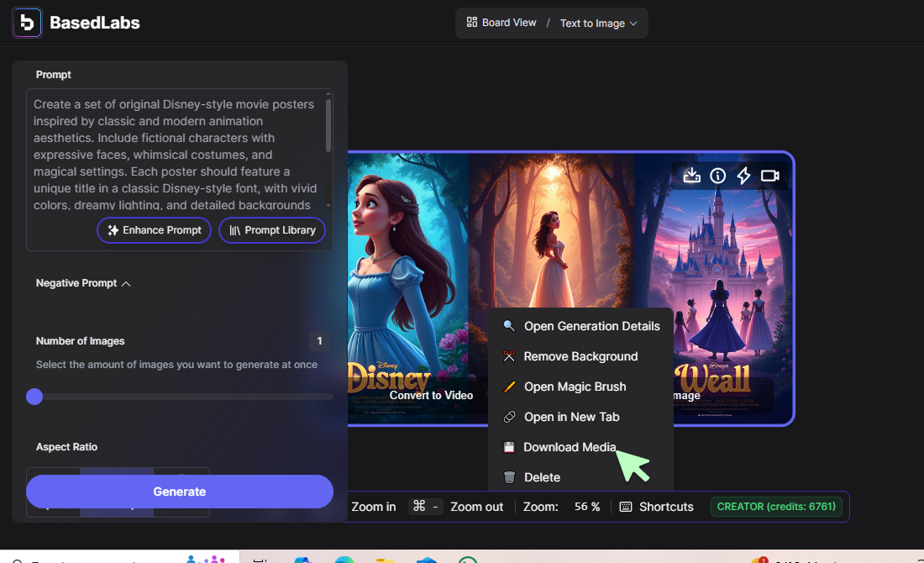Click the Number of Images slider handle
The width and height of the screenshot is (924, 563).
click(34, 397)
